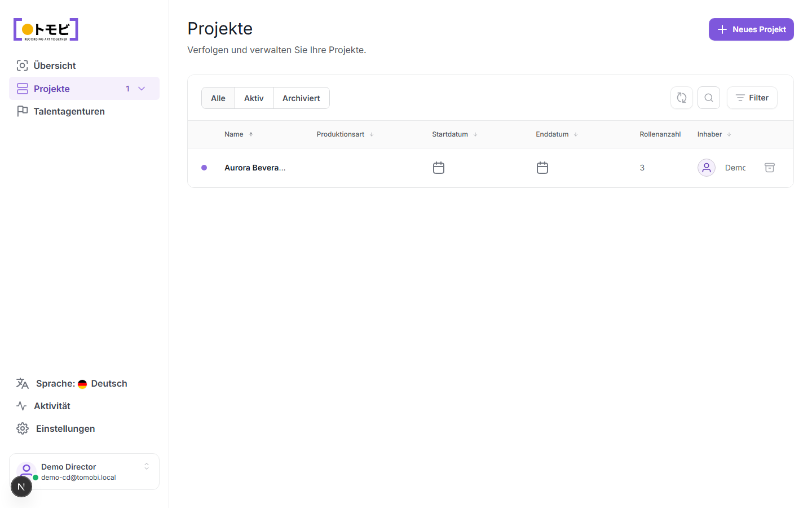Change the language from Deutsch
Viewport: 812px width, 508px height.
(84, 383)
